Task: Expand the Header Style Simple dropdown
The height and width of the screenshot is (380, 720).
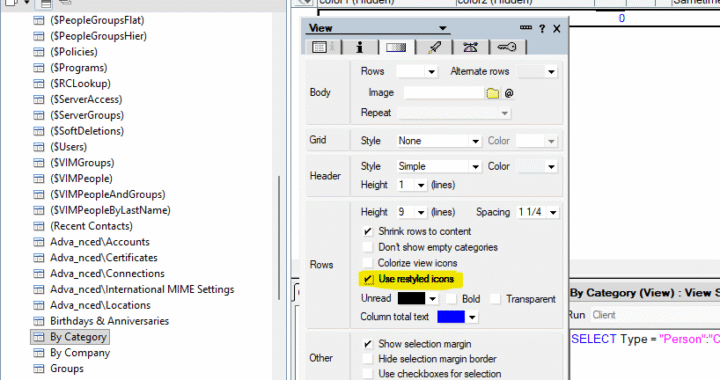Action: coord(439,167)
